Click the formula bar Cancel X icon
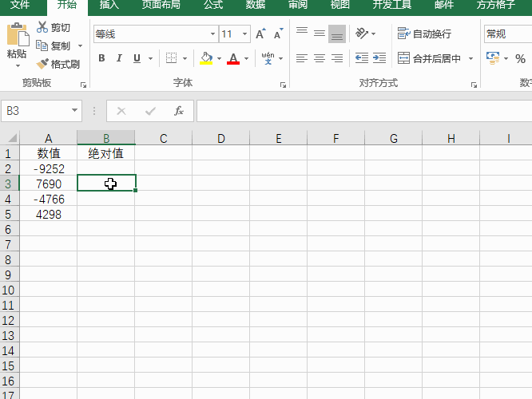 121,111
